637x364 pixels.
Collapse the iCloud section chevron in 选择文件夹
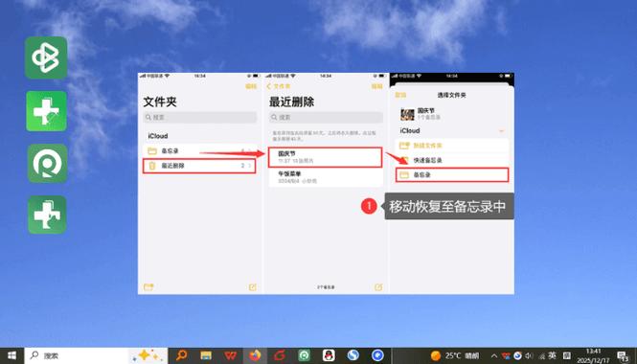point(501,131)
